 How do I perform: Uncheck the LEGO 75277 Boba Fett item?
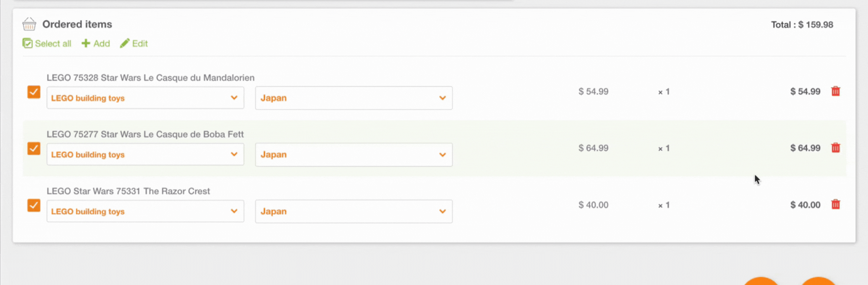pyautogui.click(x=34, y=149)
